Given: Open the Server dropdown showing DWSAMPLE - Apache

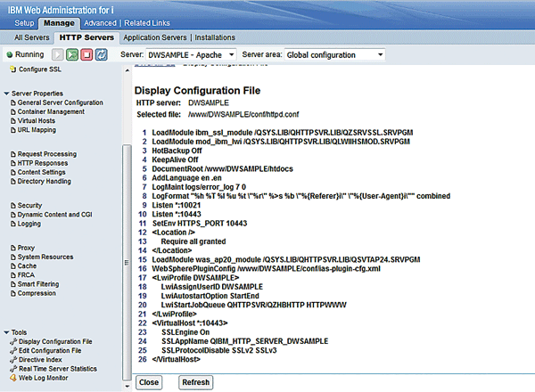Looking at the screenshot, I should pos(190,55).
